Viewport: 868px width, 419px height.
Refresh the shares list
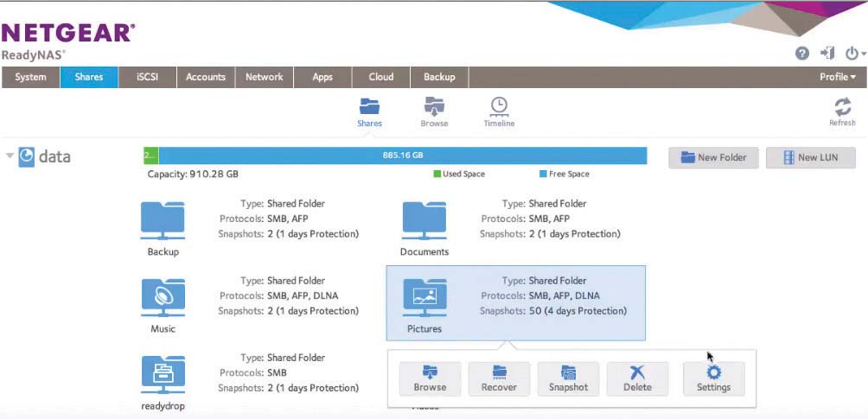(x=842, y=111)
